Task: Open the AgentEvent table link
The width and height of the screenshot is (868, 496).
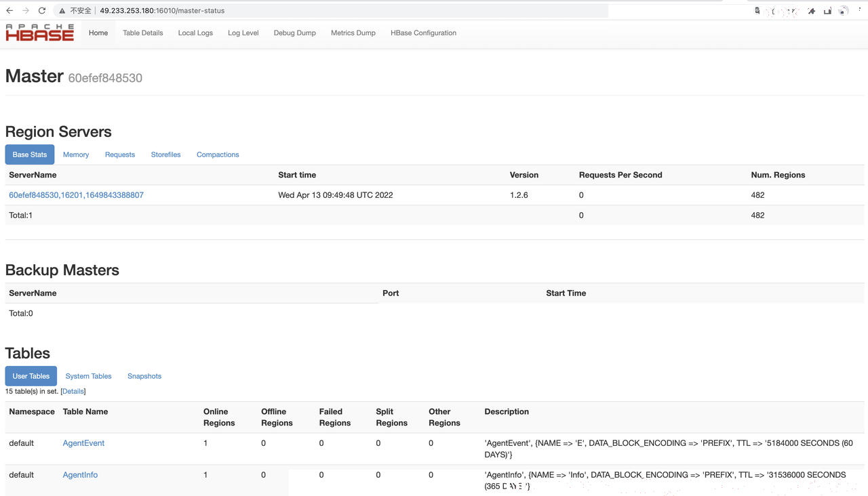Action: [83, 443]
